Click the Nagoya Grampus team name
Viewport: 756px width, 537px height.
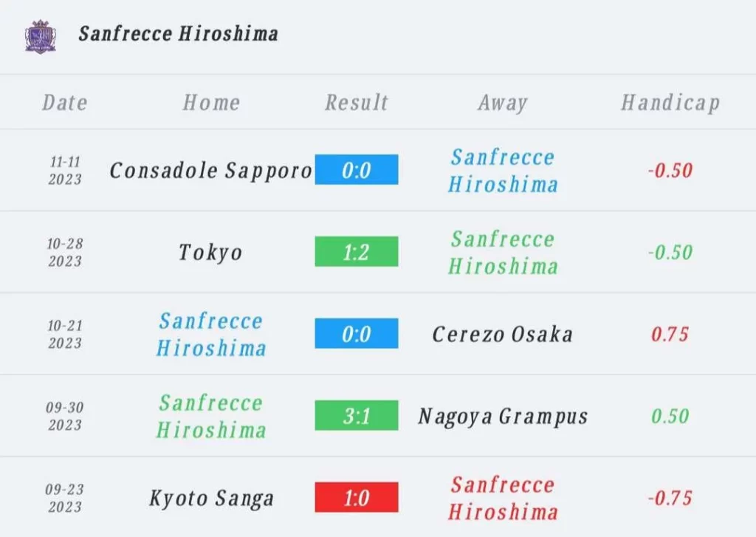click(x=503, y=417)
